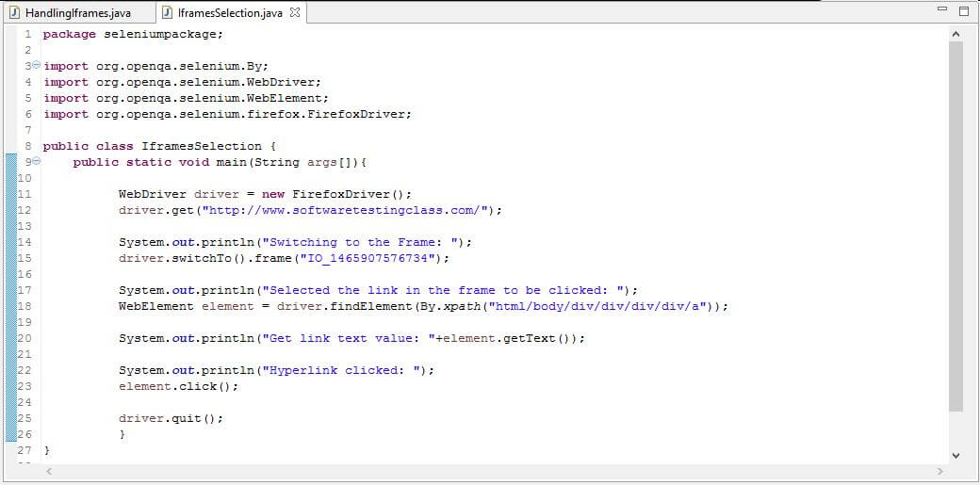The image size is (980, 485).
Task: Click the horizontal scrollbar left arrow
Action: tap(49, 471)
